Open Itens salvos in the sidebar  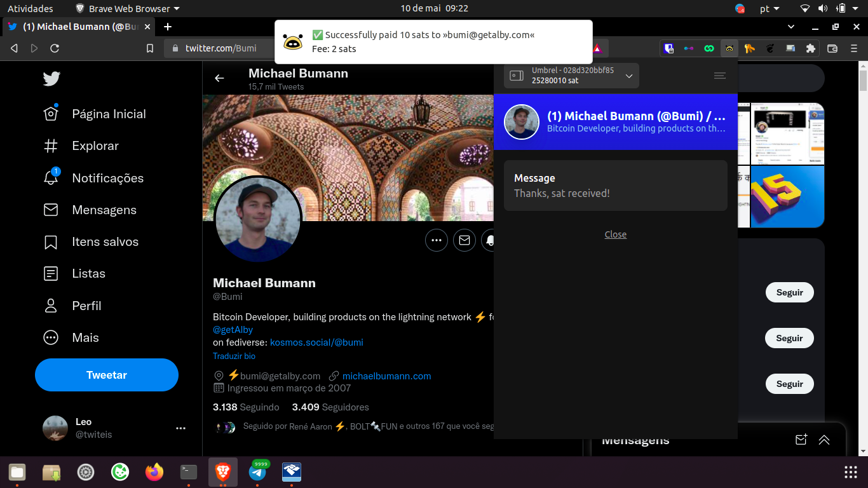click(91, 241)
